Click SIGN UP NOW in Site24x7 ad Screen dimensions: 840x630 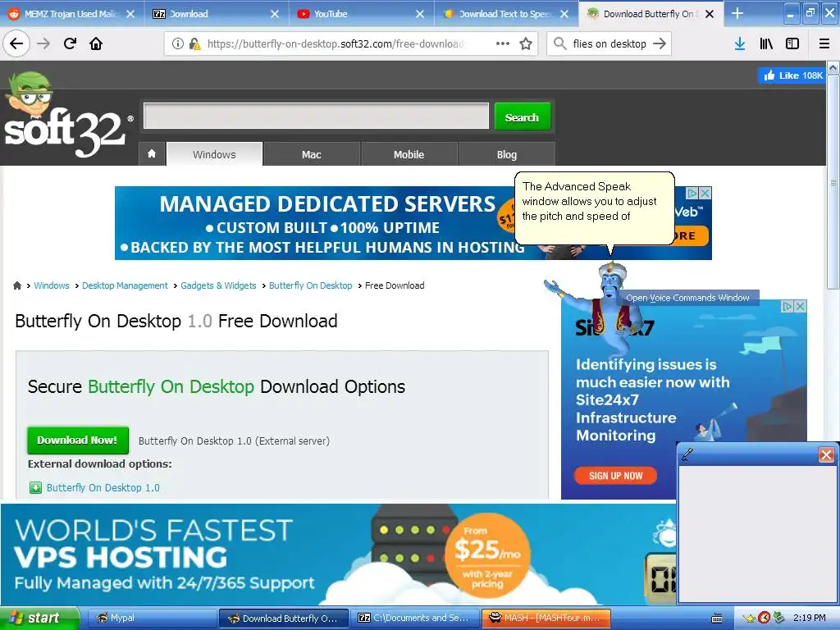click(x=615, y=476)
